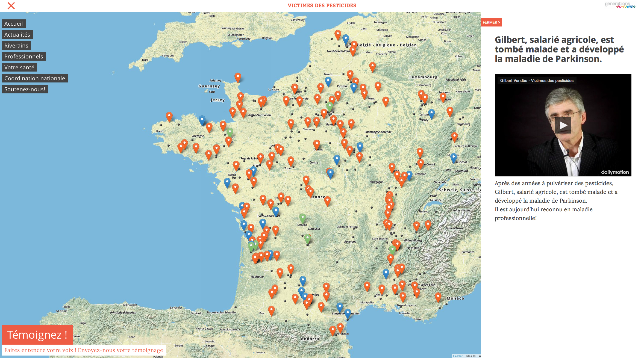The image size is (644, 358).
Task: Click the panel heading about Gilbert
Action: point(559,49)
